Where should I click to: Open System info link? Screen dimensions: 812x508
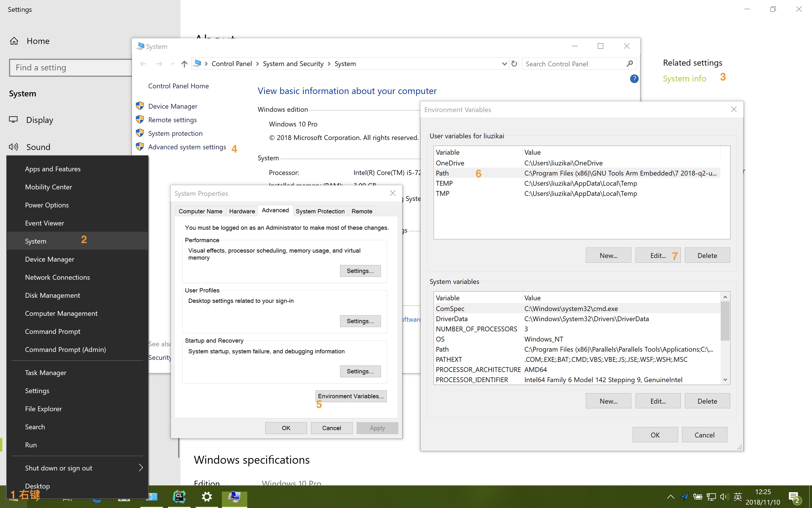[684, 78]
